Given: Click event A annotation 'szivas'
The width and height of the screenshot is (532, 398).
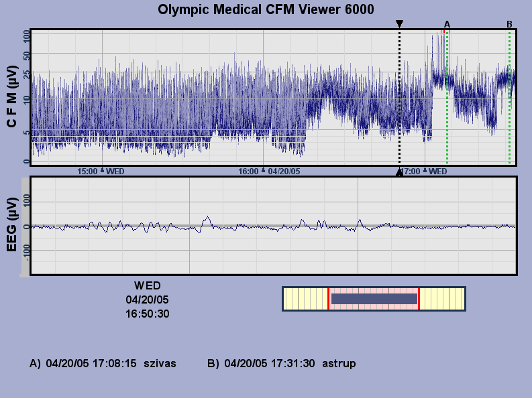Looking at the screenshot, I should (160, 363).
